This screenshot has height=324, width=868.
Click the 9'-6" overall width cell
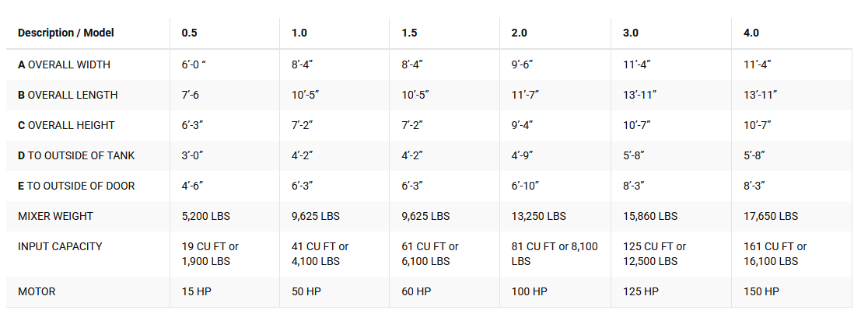coord(523,64)
